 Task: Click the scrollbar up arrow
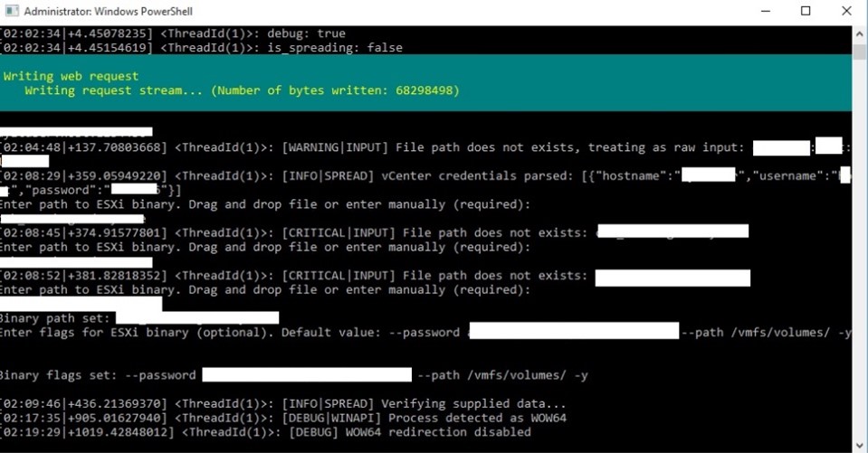coord(860,33)
